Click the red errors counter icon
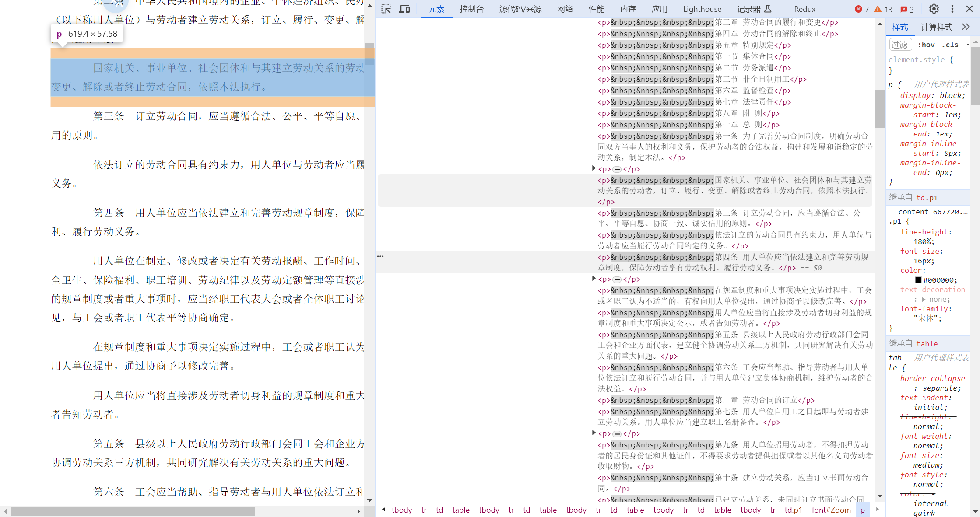 [862, 9]
